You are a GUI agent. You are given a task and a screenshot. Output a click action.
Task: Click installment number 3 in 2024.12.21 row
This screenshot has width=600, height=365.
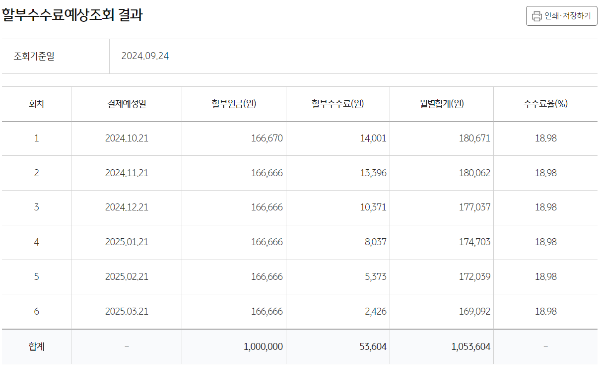(x=36, y=207)
